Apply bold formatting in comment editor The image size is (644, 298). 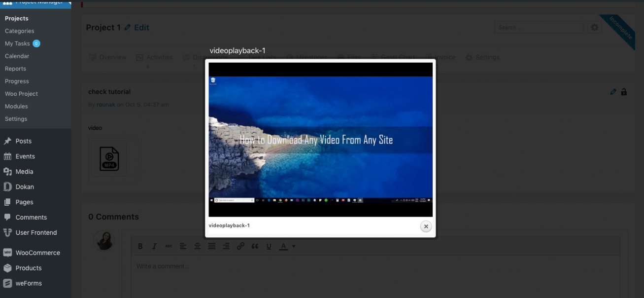140,246
